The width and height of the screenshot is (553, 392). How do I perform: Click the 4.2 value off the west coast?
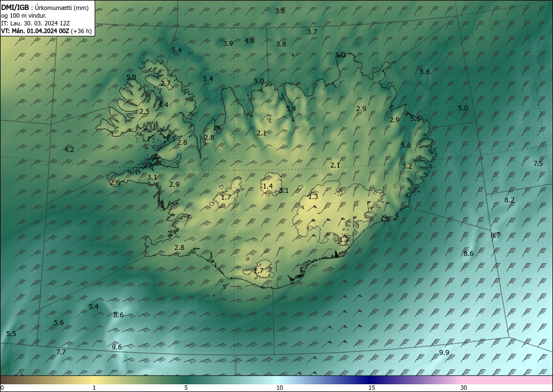click(x=70, y=149)
